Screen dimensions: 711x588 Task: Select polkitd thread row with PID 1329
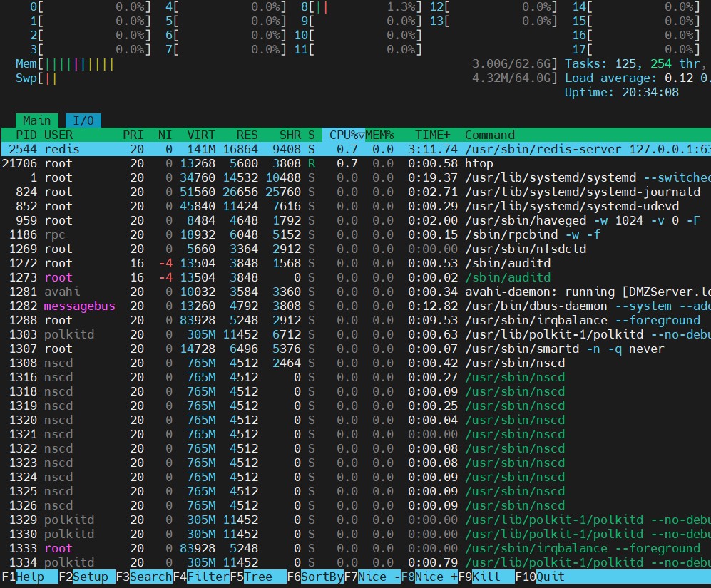coord(355,520)
